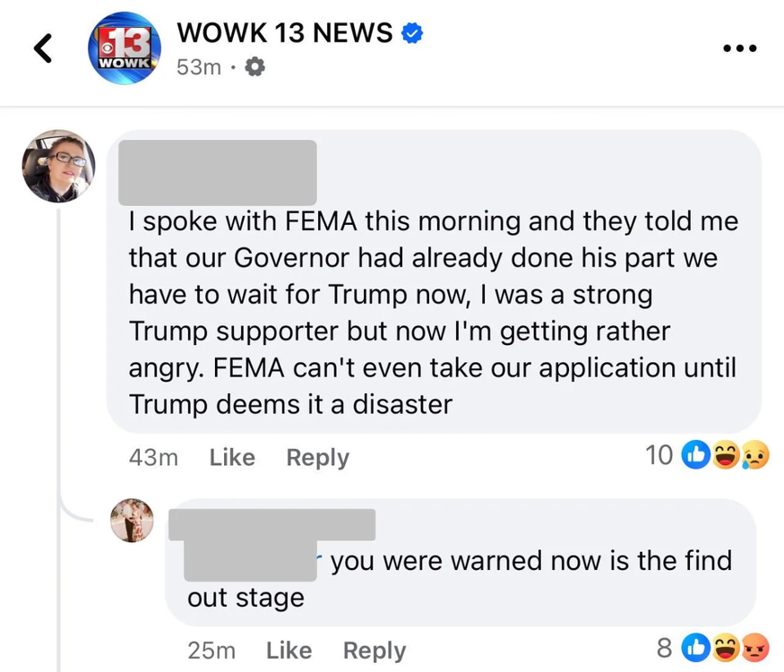The width and height of the screenshot is (784, 672).
Task: Reply to the "find out stage" comment
Action: tap(375, 650)
